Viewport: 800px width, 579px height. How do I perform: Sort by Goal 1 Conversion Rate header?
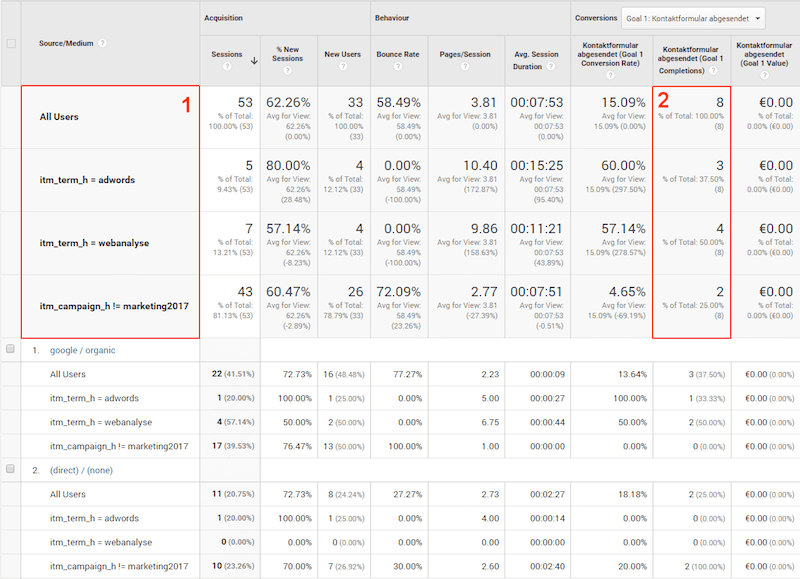[x=611, y=54]
